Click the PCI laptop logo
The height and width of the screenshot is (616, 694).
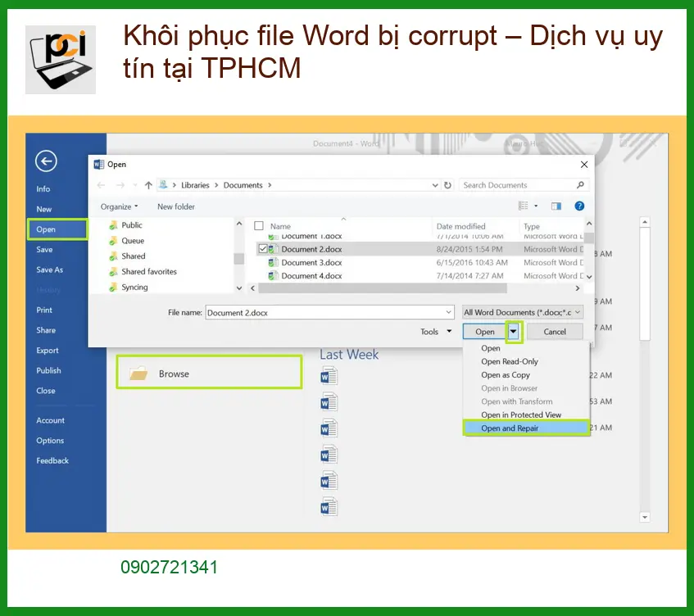point(61,60)
